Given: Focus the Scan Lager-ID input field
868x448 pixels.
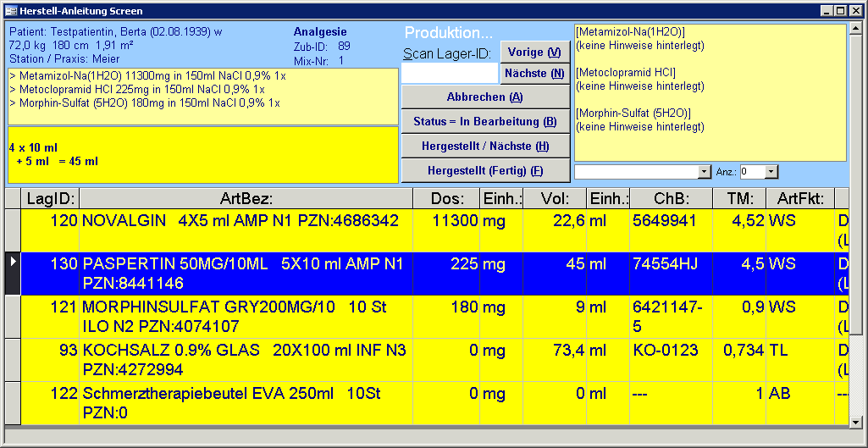Looking at the screenshot, I should pos(450,74).
